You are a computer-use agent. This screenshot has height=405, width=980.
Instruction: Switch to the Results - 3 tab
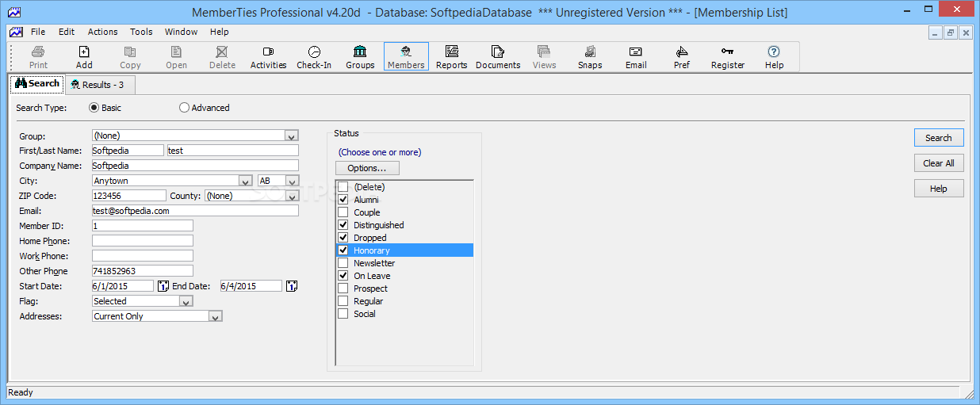(x=100, y=84)
